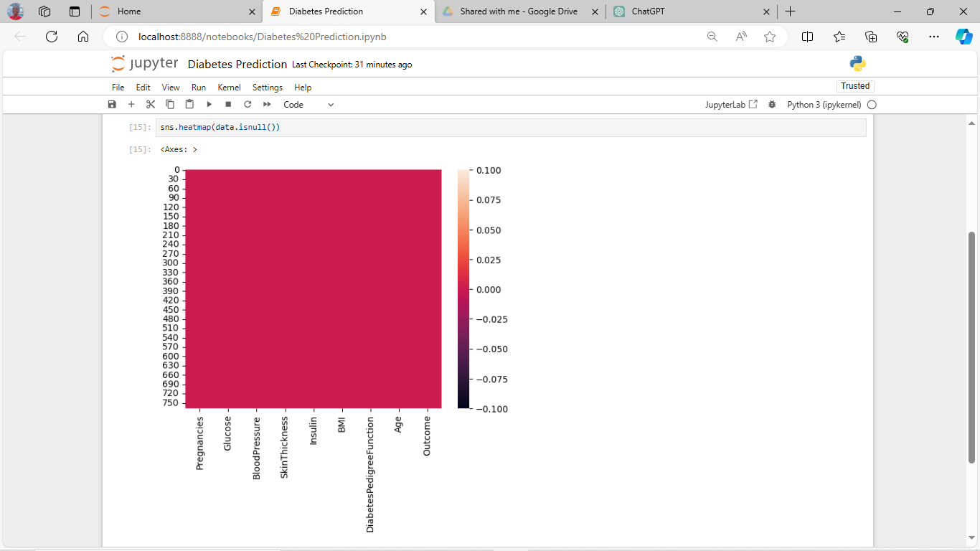This screenshot has width=980, height=551.
Task: Open the browser zoom control icon
Action: click(x=712, y=37)
